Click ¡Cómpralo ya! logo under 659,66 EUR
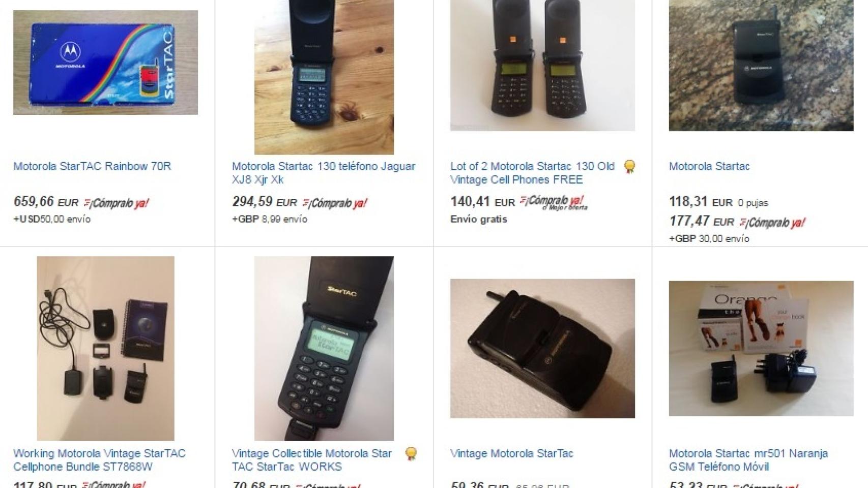 tap(116, 203)
